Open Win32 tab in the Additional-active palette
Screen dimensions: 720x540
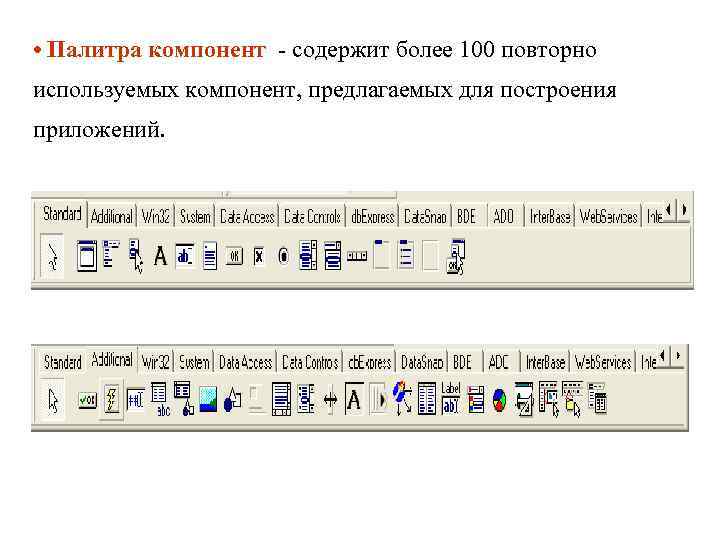tap(156, 363)
